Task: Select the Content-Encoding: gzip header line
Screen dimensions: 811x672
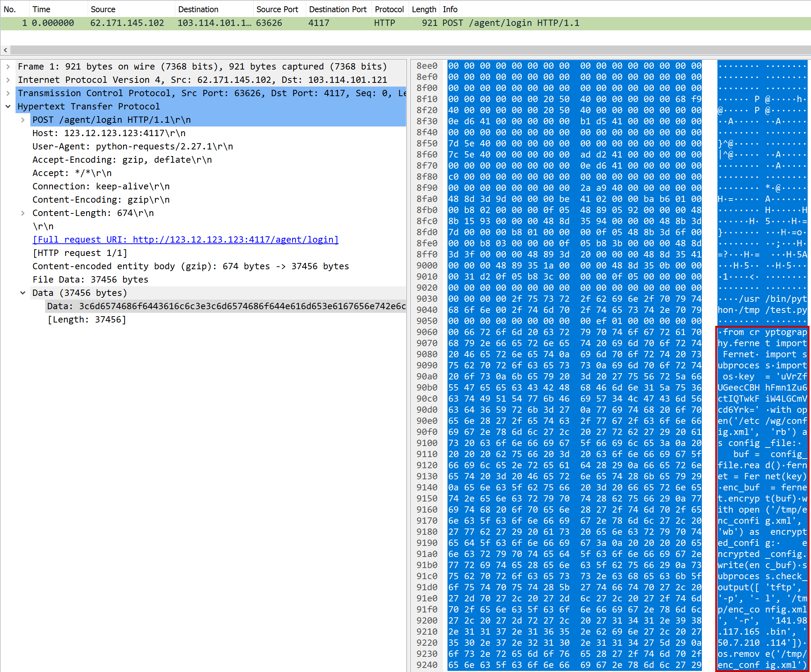Action: click(101, 200)
